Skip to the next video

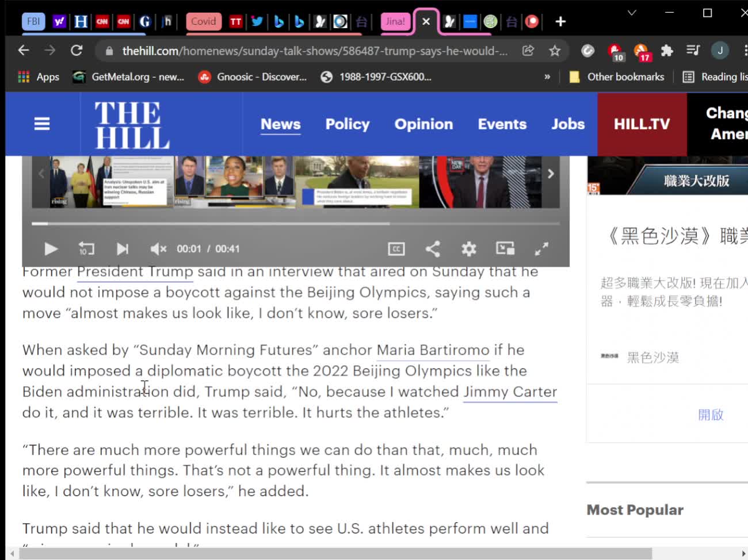[x=123, y=249]
